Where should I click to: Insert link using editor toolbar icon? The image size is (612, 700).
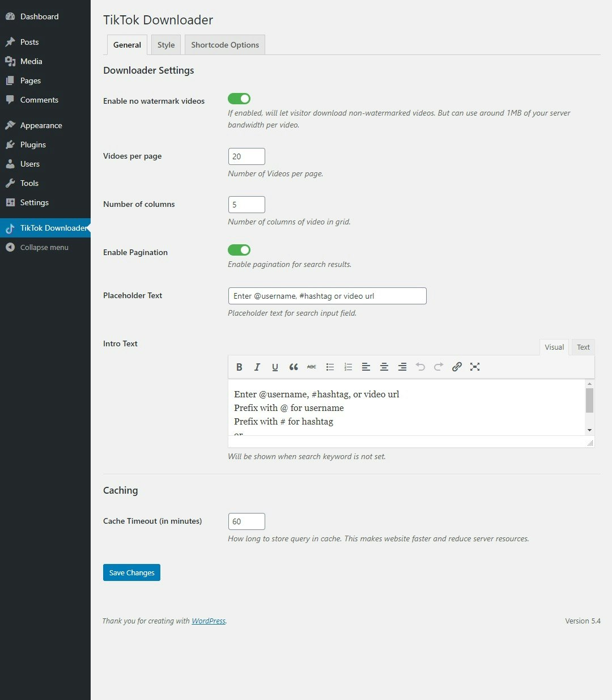(457, 367)
